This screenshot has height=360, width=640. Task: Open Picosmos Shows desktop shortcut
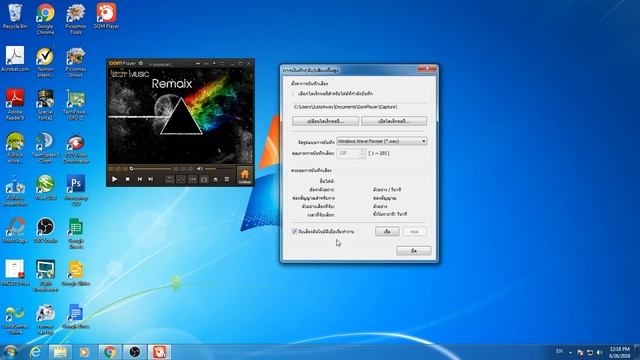point(76,62)
